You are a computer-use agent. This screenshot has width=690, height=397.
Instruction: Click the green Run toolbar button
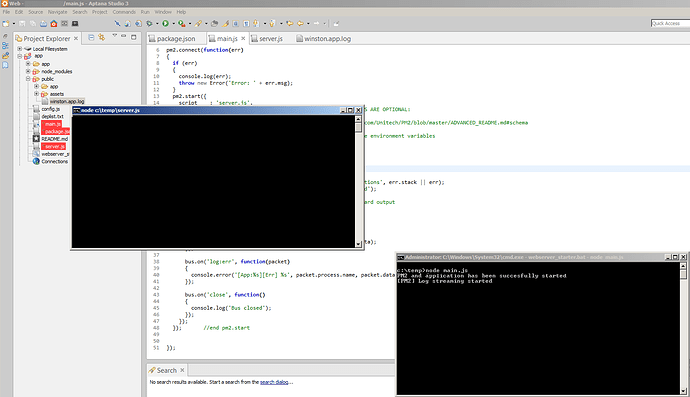(165, 23)
